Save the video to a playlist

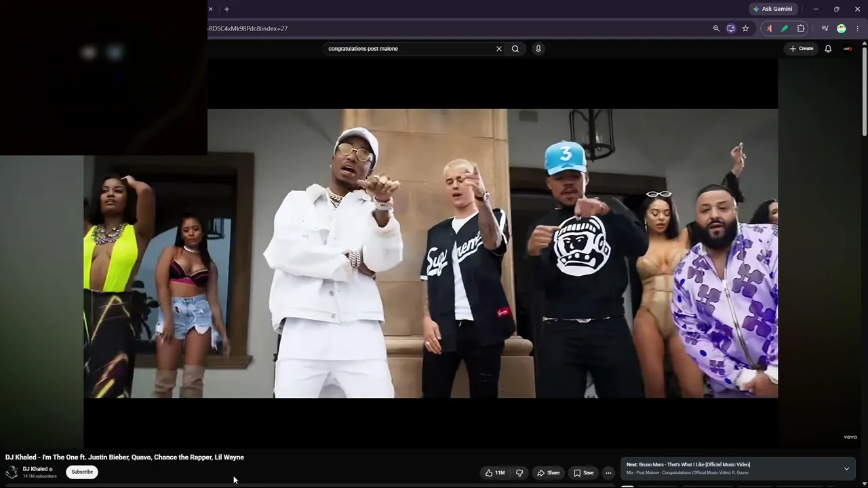[x=583, y=473]
